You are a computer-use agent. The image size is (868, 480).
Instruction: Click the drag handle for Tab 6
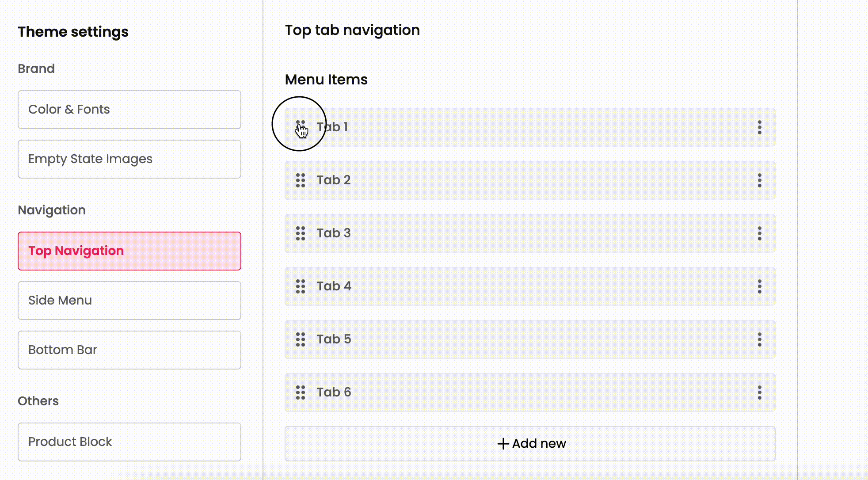click(301, 392)
